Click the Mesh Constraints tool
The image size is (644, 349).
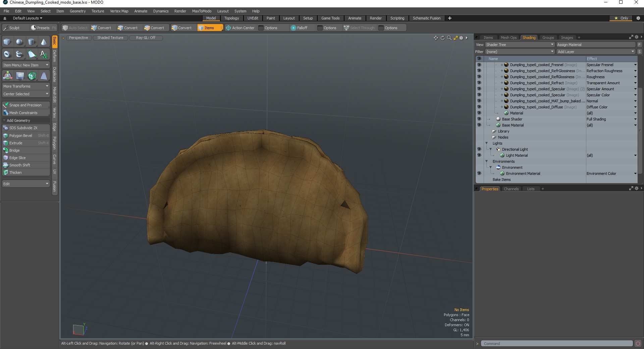point(26,113)
